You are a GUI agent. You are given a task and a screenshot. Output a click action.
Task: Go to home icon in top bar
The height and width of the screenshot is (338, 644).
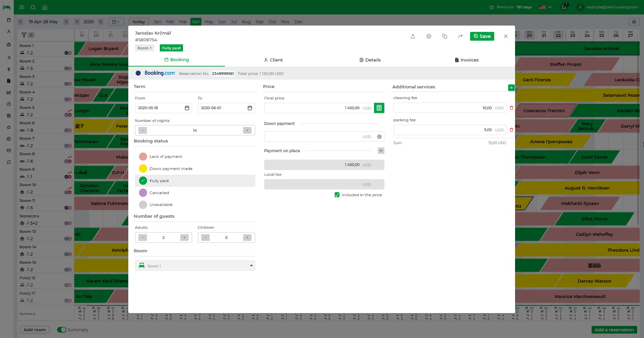(45, 7)
